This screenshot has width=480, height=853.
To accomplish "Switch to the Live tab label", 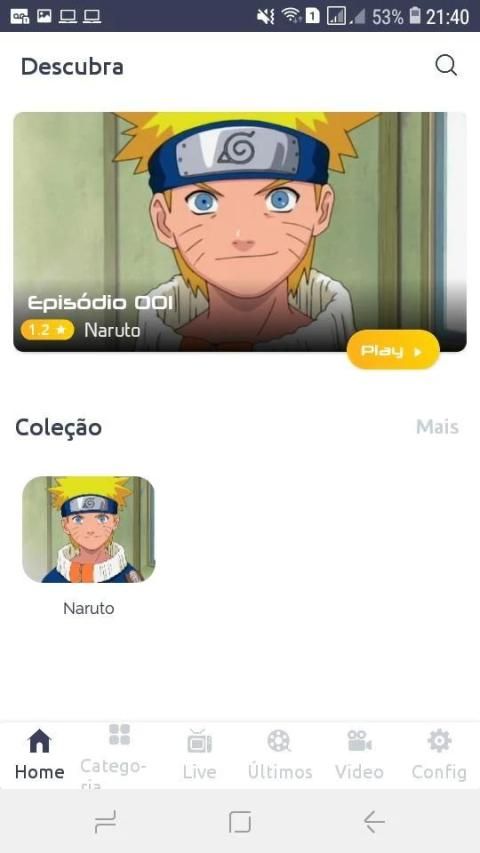I will click(x=199, y=772).
